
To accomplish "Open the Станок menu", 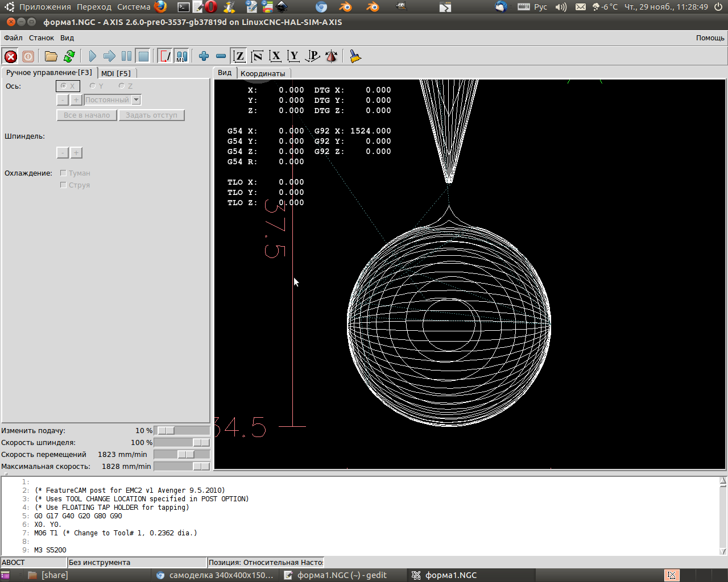I will pos(42,38).
